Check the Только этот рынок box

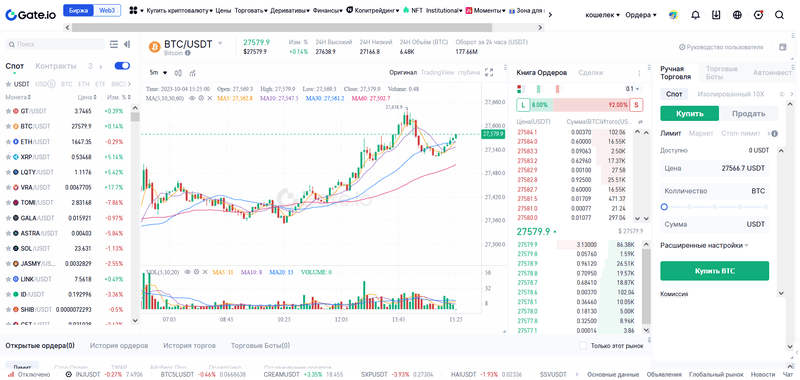click(x=583, y=345)
